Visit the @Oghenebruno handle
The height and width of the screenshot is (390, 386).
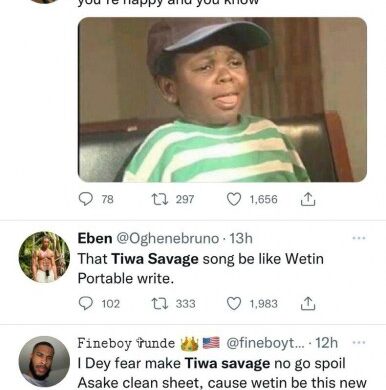pyautogui.click(x=167, y=239)
